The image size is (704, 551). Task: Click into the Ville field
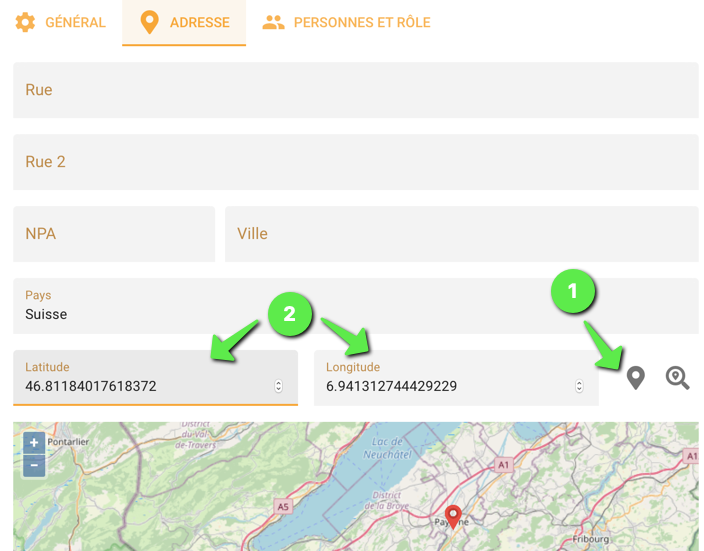click(x=461, y=234)
